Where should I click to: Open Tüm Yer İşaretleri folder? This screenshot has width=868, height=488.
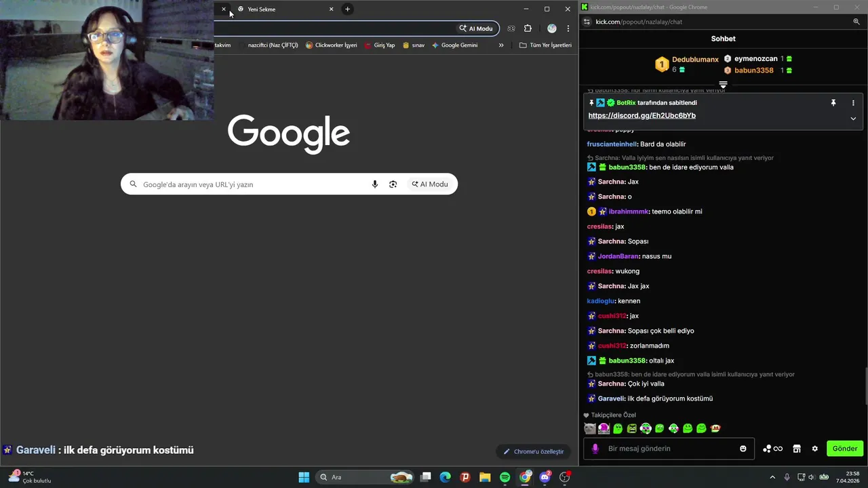click(x=545, y=45)
